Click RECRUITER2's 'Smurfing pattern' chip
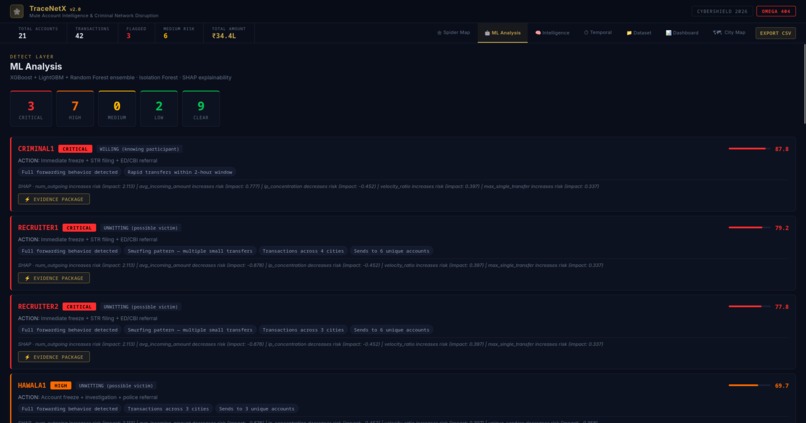 point(190,330)
